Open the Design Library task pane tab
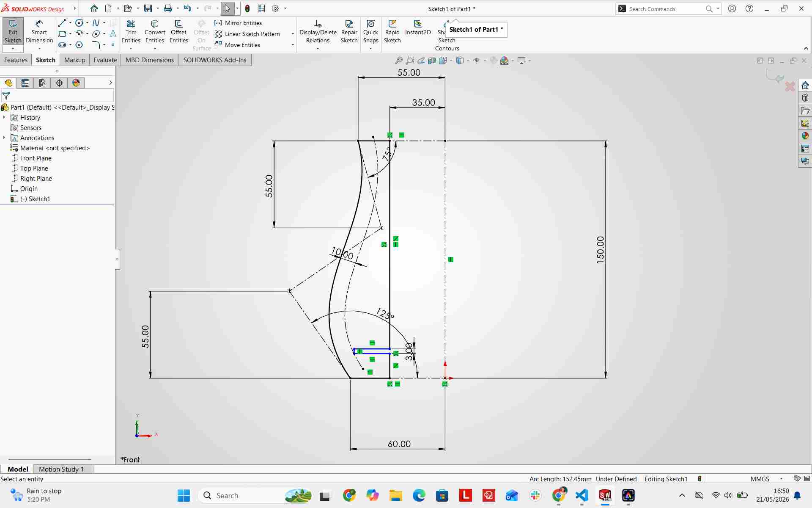Image resolution: width=812 pixels, height=508 pixels. 805,98
